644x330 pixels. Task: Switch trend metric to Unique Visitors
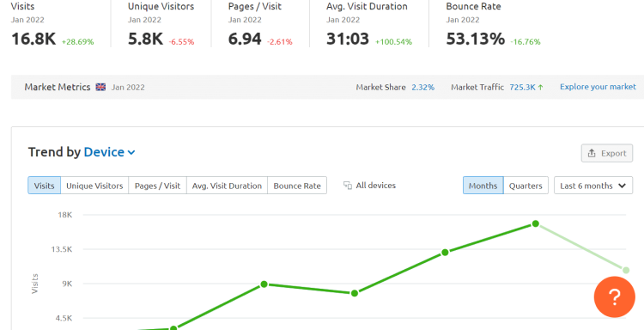pos(94,186)
